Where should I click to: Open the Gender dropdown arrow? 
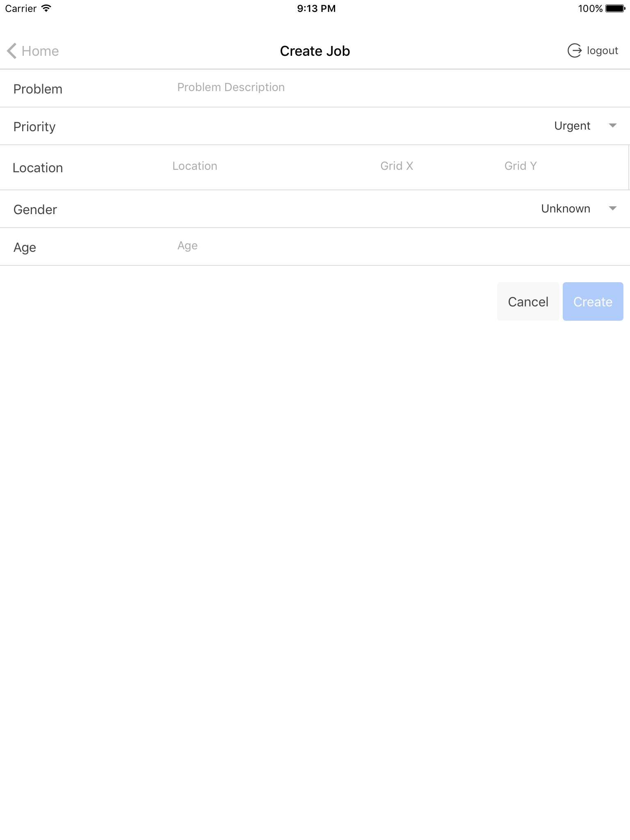612,209
